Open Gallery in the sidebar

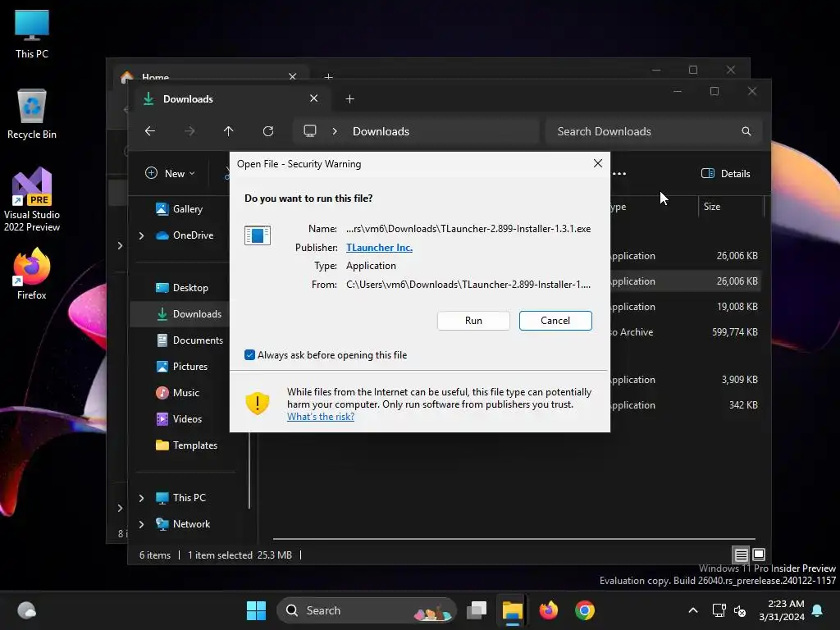click(x=180, y=209)
